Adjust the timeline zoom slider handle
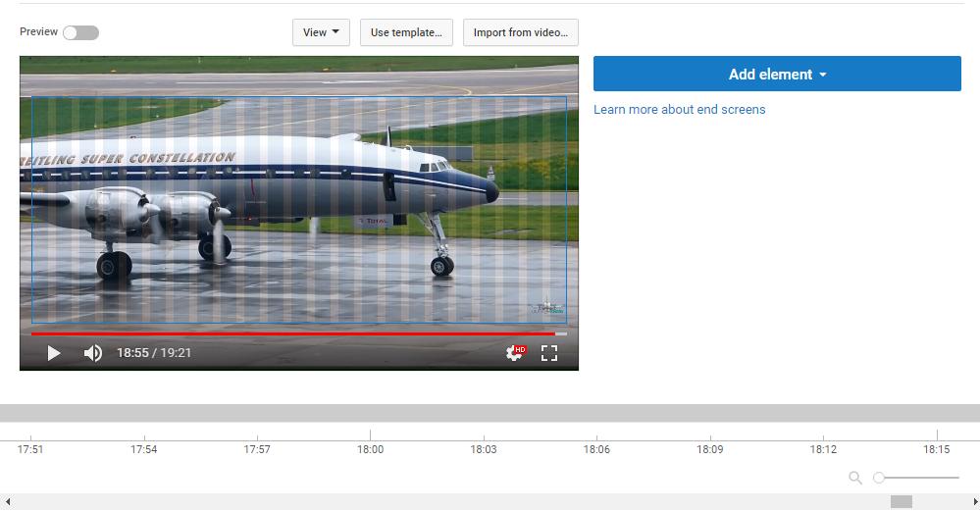 click(879, 478)
